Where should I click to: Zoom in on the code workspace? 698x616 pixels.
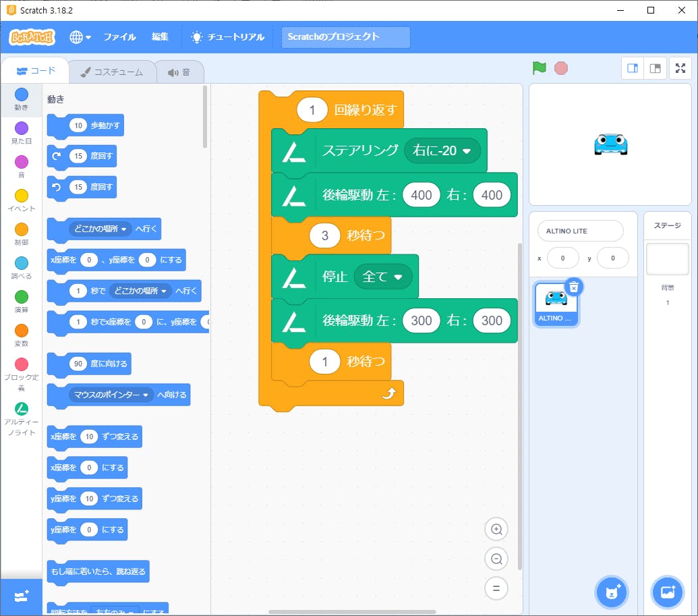pyautogui.click(x=496, y=530)
